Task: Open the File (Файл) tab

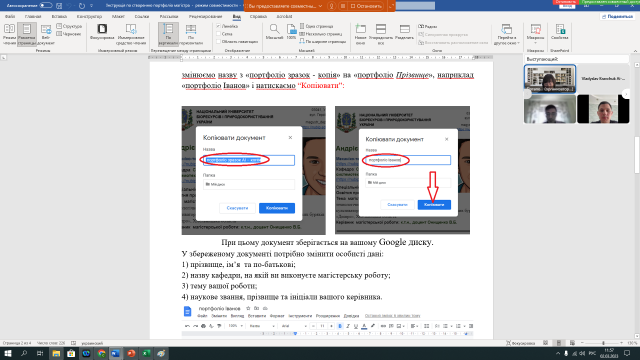Action: pyautogui.click(x=10, y=16)
